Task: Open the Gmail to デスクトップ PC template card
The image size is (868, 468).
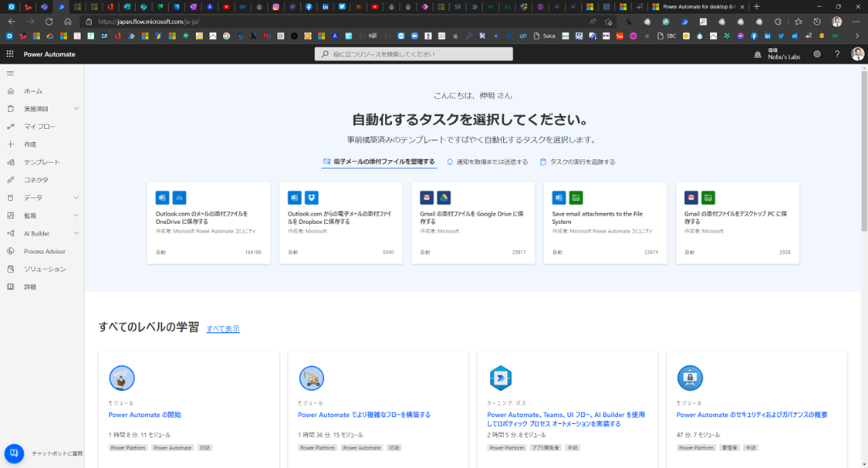Action: point(738,222)
